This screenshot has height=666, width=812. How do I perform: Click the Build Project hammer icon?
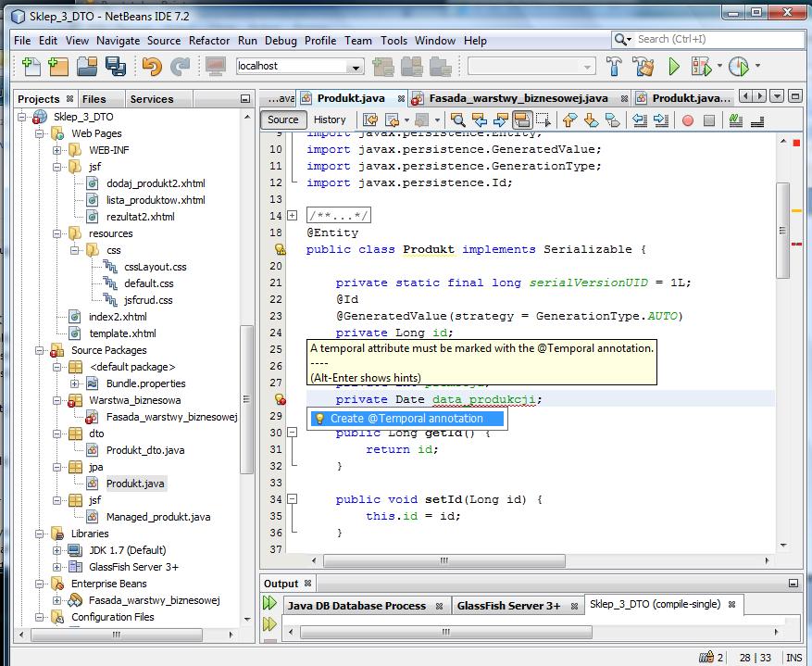point(614,67)
